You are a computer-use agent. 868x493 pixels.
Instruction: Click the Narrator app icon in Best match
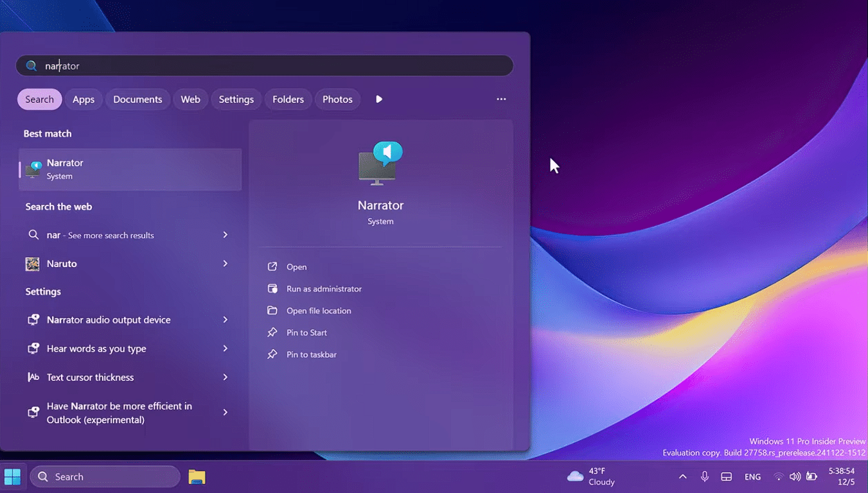click(33, 169)
